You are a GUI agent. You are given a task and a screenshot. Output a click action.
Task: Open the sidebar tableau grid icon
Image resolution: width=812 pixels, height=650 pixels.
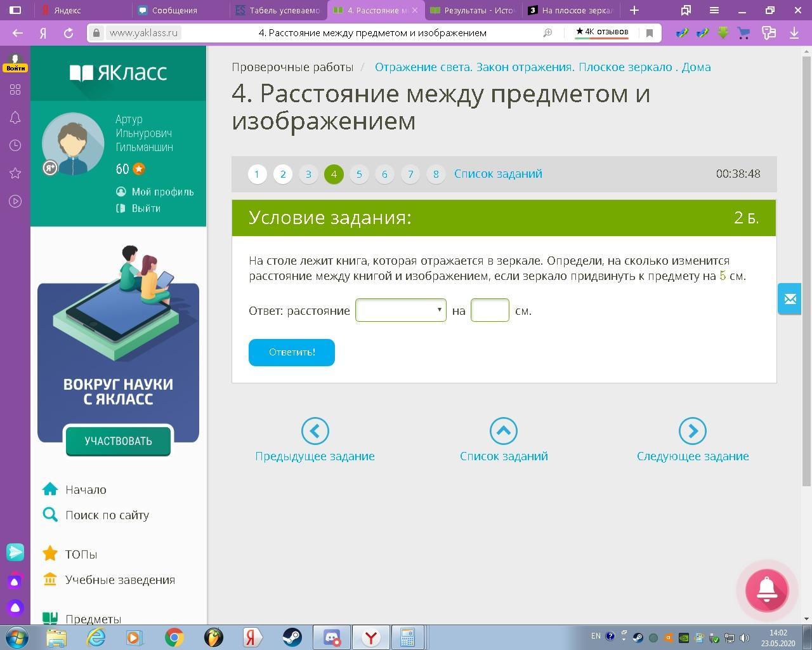(x=15, y=90)
